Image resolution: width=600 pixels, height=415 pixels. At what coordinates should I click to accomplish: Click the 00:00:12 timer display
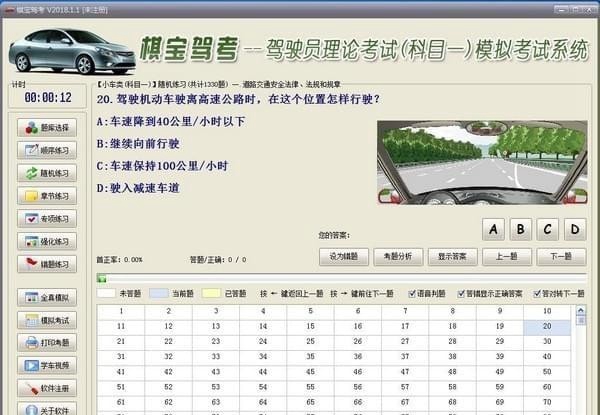(48, 98)
